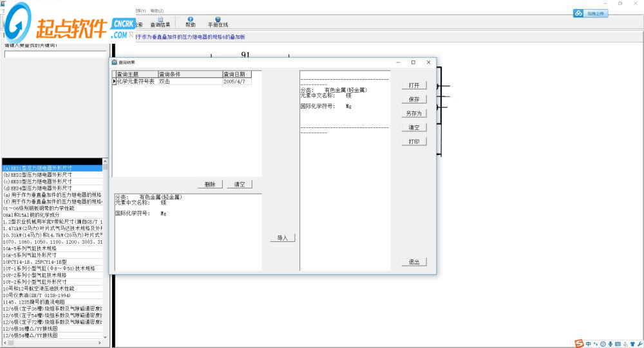Click the cloud 拖拽上传 upload button
644x348 pixels.
click(591, 14)
